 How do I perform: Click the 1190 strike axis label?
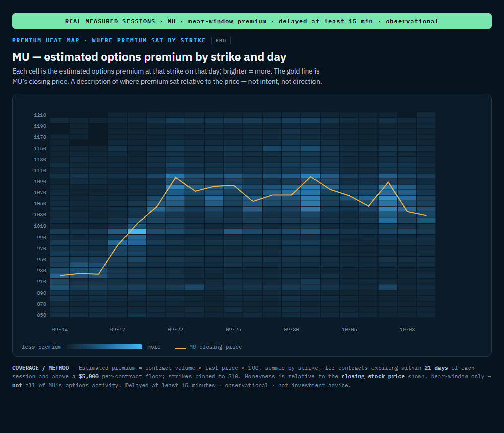[40, 126]
